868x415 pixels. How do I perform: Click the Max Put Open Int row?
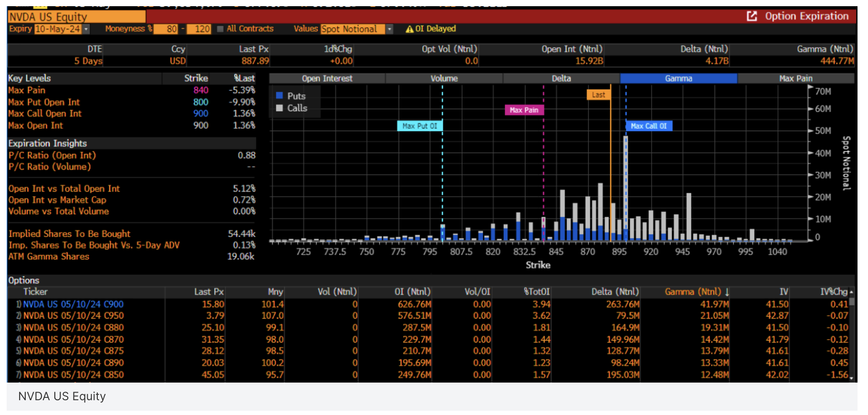pos(132,102)
